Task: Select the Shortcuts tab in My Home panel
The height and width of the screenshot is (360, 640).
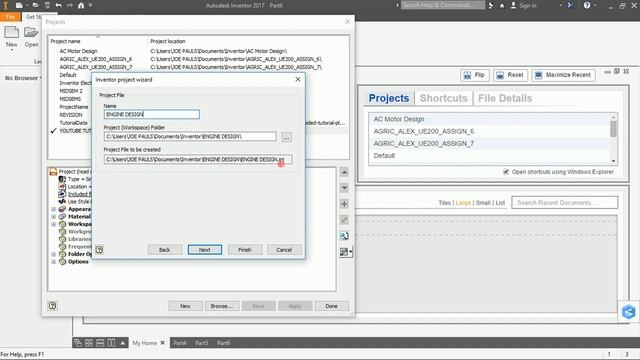Action: tap(443, 98)
